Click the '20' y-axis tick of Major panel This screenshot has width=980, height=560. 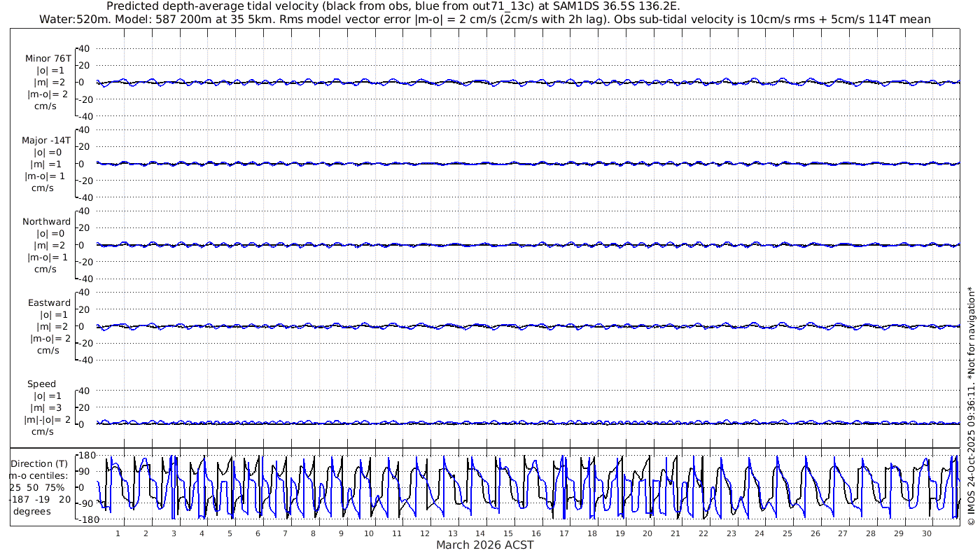84,147
